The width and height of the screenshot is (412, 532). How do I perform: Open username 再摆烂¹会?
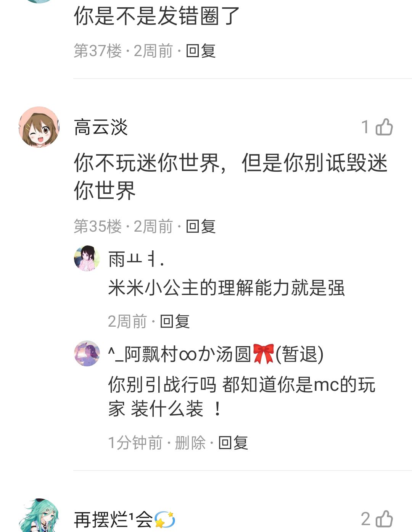tap(124, 519)
